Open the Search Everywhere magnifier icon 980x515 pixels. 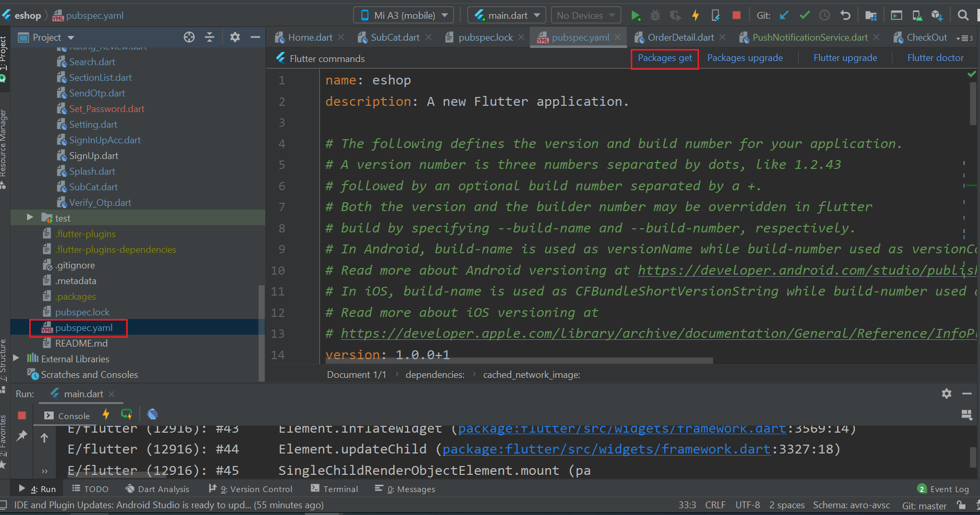click(963, 16)
